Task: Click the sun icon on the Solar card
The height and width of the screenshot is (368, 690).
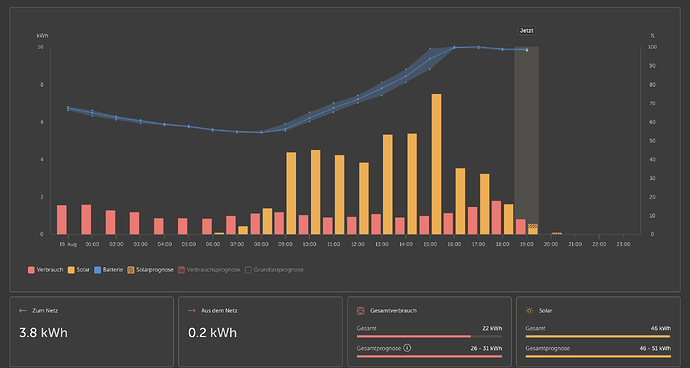Action: [x=529, y=311]
